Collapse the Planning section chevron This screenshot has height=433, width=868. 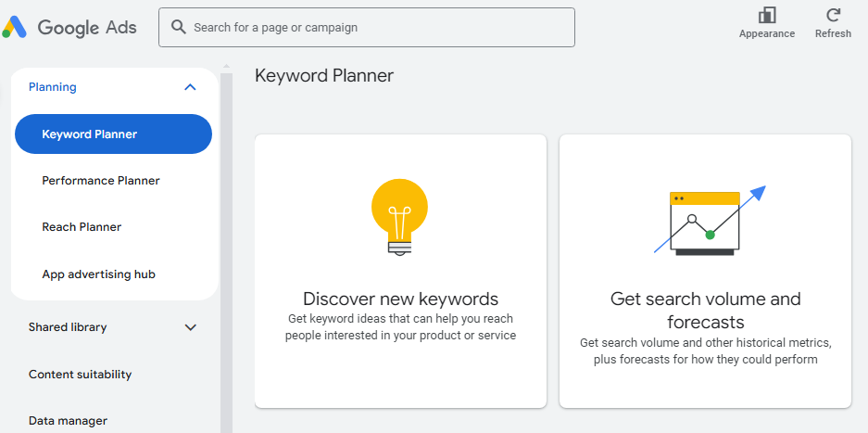[x=190, y=87]
